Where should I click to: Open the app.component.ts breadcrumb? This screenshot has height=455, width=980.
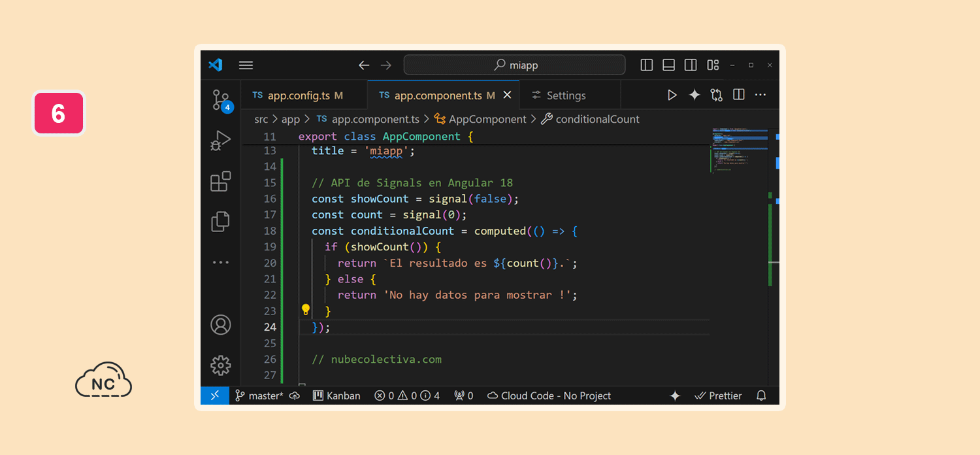[368, 119]
